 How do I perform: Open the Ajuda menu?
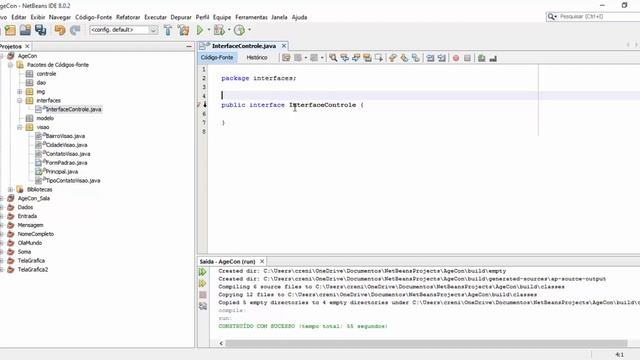click(x=299, y=17)
